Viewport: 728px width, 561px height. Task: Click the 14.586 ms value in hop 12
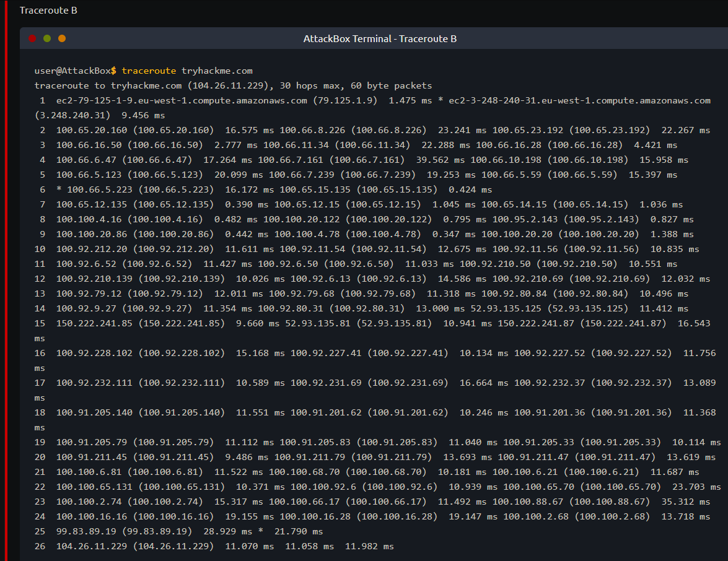click(x=462, y=279)
